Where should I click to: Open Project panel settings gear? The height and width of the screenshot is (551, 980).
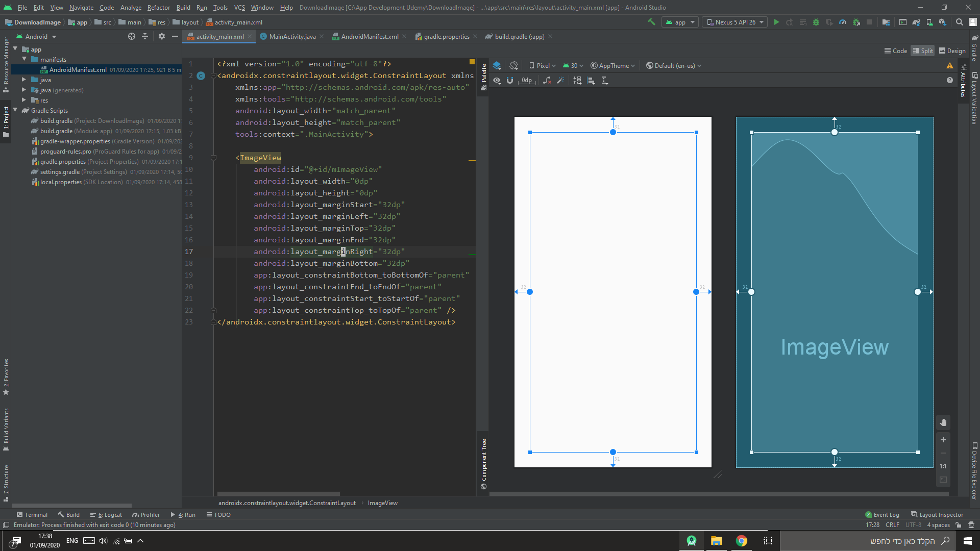point(162,36)
